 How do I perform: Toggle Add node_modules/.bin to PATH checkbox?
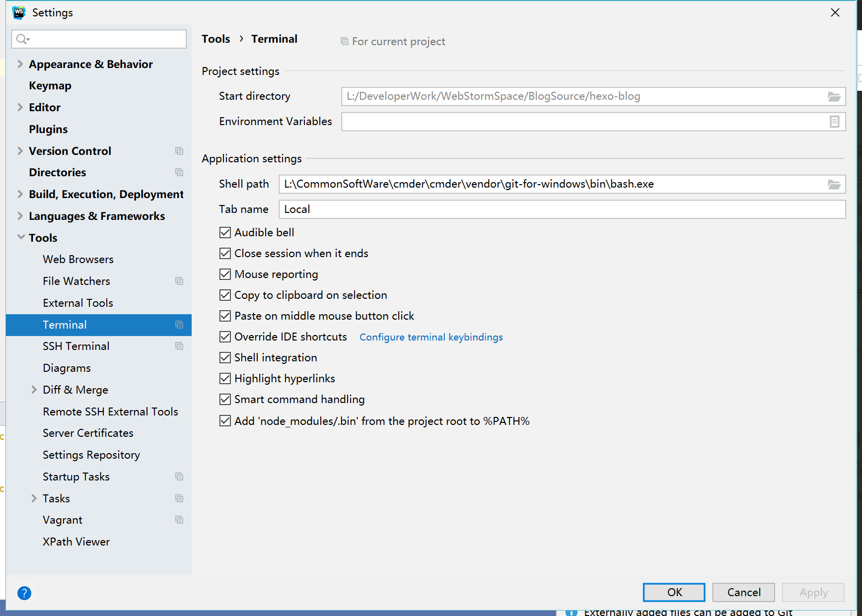[225, 421]
